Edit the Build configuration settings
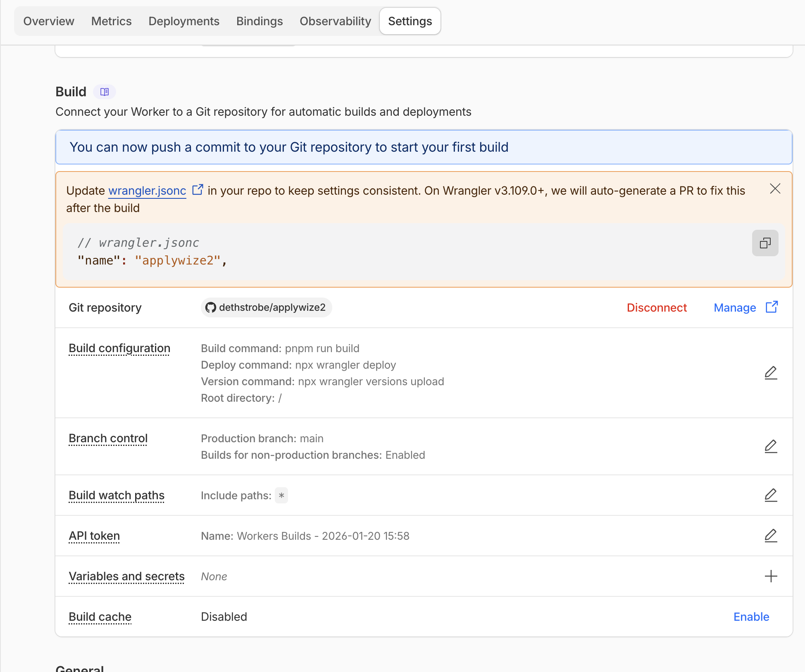This screenshot has width=805, height=672. click(770, 373)
